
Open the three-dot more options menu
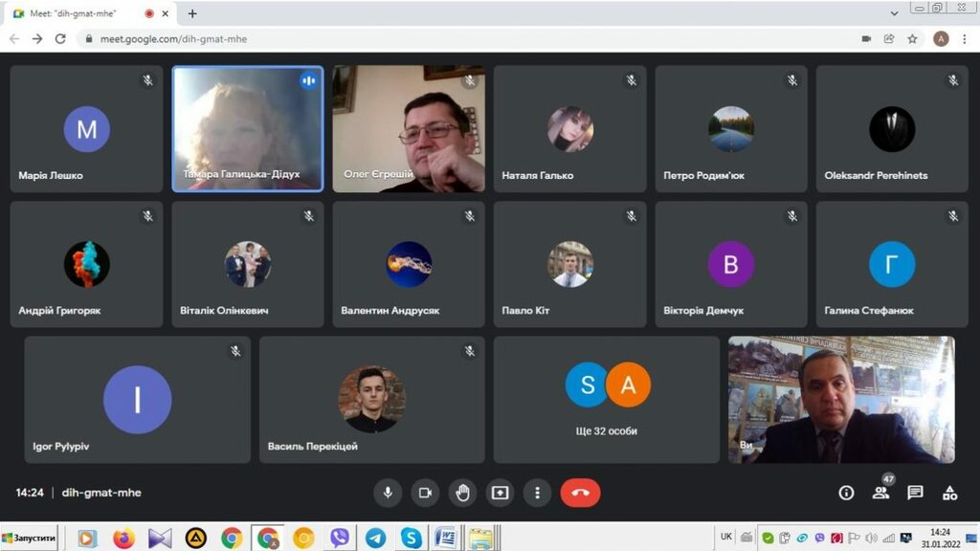pyautogui.click(x=537, y=493)
